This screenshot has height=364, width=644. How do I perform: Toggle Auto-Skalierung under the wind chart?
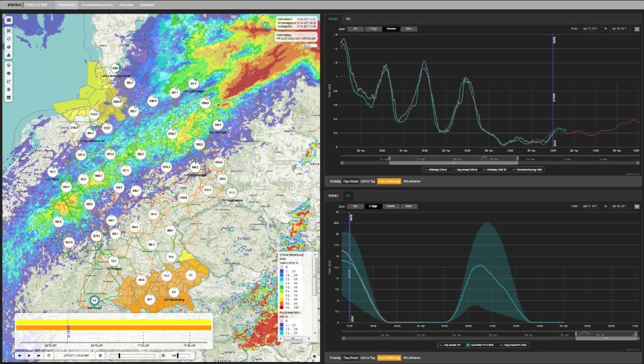pyautogui.click(x=389, y=181)
